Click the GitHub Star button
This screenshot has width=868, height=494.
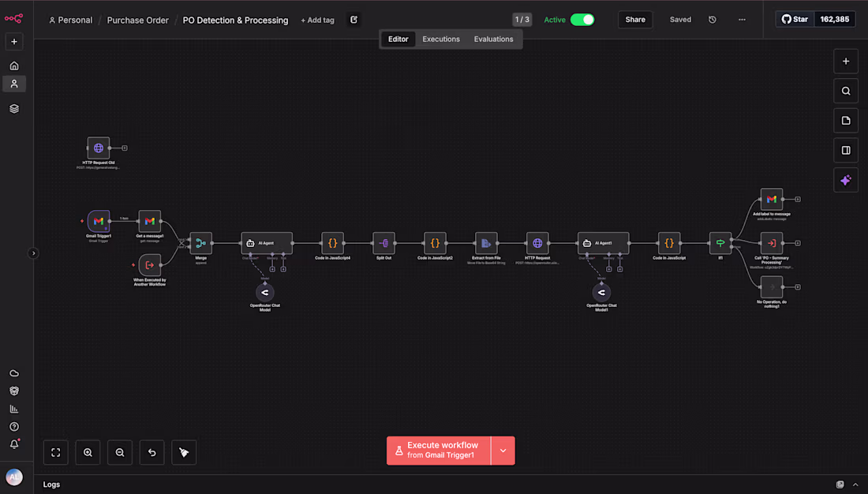(x=794, y=18)
